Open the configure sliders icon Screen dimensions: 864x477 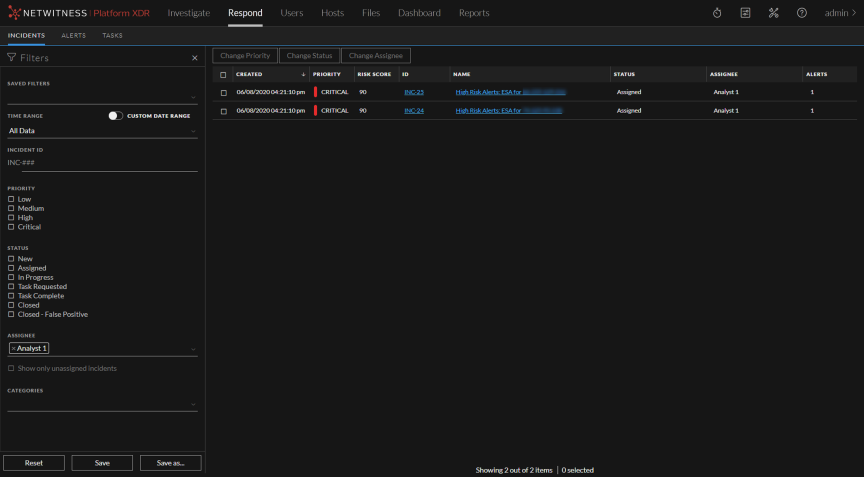tap(745, 13)
